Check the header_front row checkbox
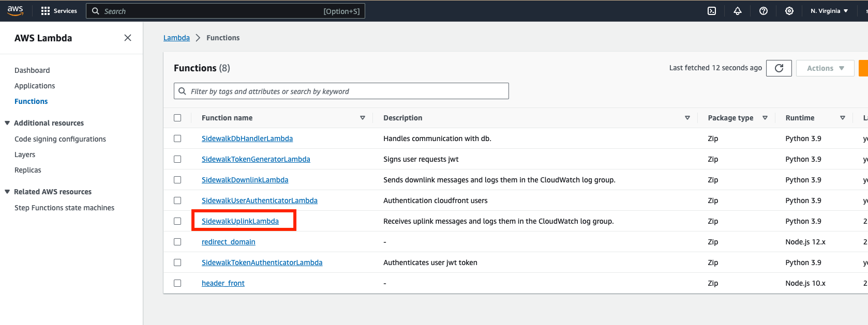 (177, 283)
